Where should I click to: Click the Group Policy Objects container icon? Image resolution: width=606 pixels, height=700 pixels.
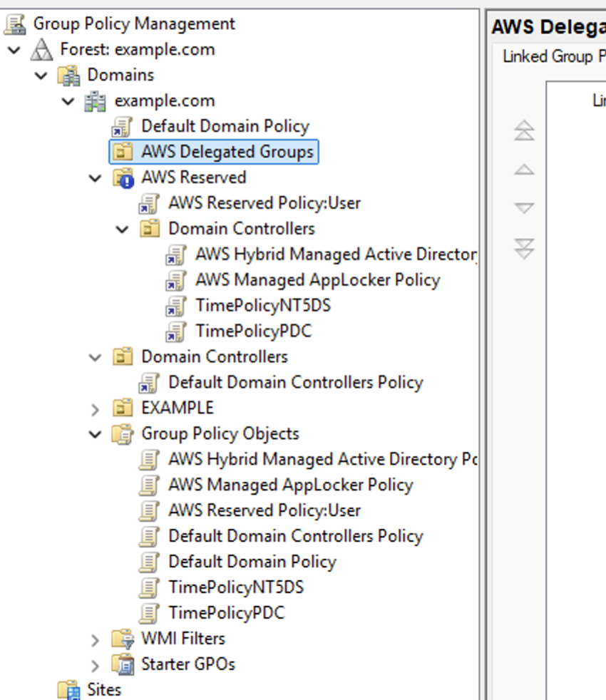(123, 433)
